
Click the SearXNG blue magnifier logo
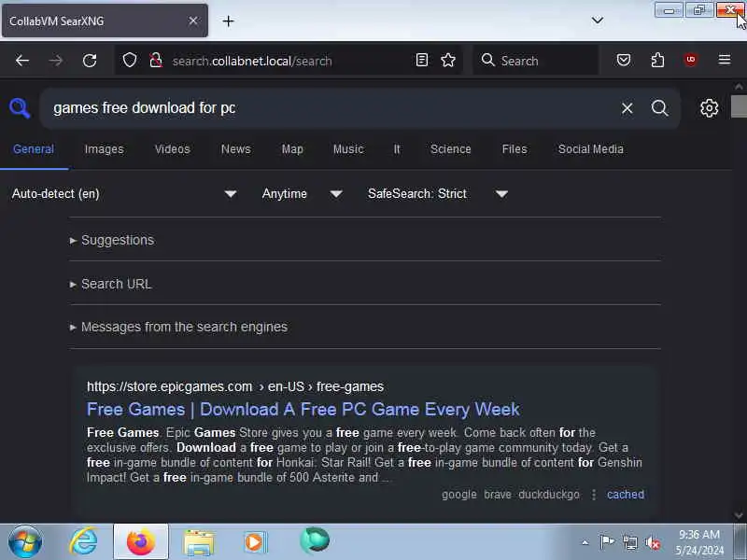[x=20, y=108]
